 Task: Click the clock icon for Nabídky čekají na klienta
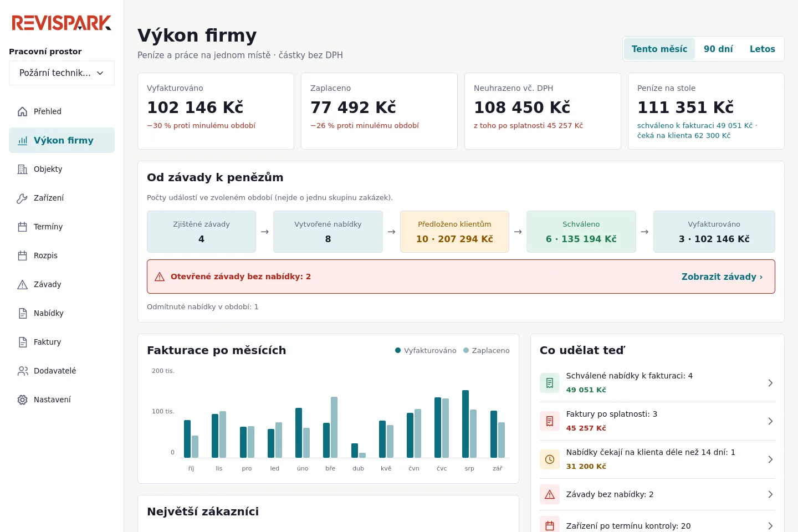pos(550,459)
